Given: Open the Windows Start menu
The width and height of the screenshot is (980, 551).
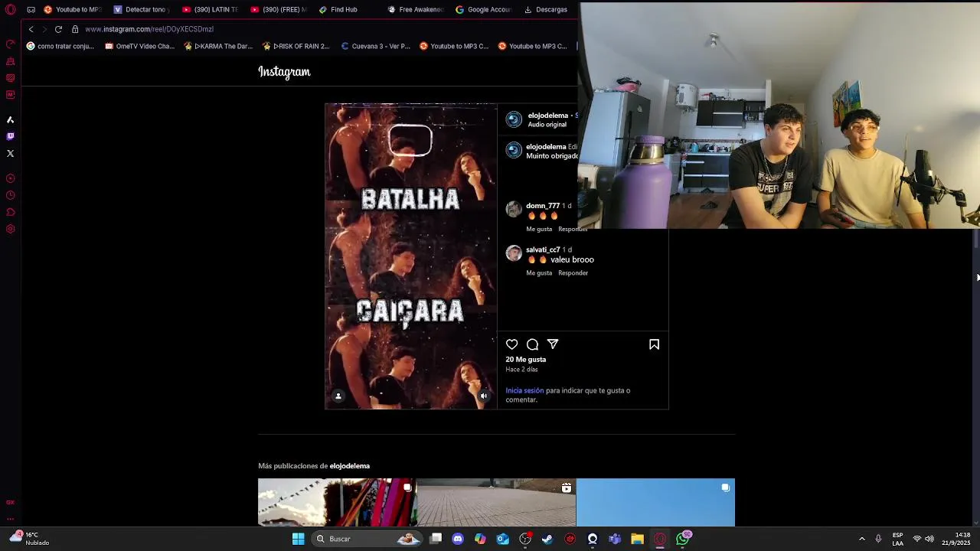Looking at the screenshot, I should [x=298, y=539].
